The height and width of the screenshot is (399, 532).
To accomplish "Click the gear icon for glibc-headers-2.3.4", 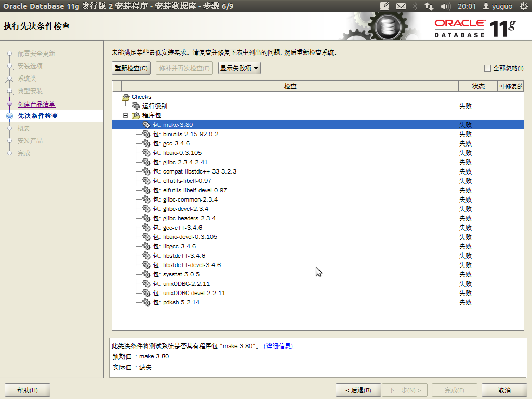I will click(146, 218).
